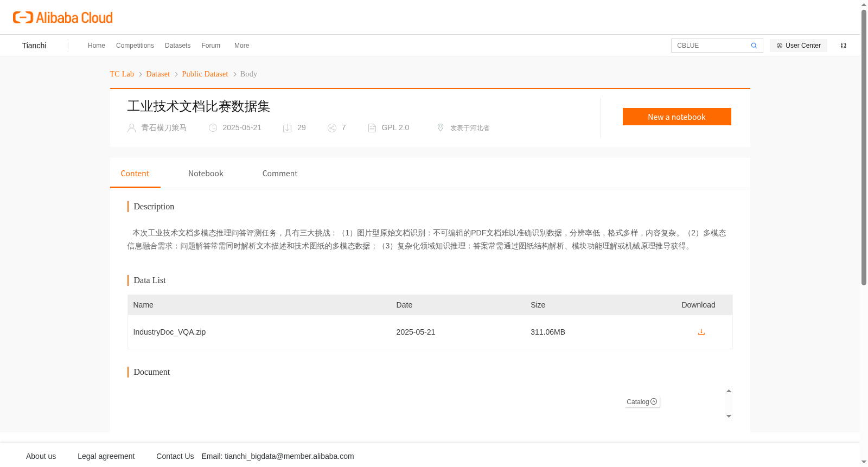Click the license document icon beside GPL 2.0
The height and width of the screenshot is (467, 868).
[372, 128]
